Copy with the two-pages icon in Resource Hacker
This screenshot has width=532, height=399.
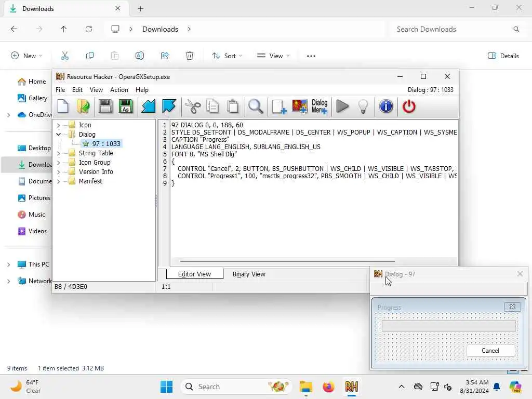(212, 107)
